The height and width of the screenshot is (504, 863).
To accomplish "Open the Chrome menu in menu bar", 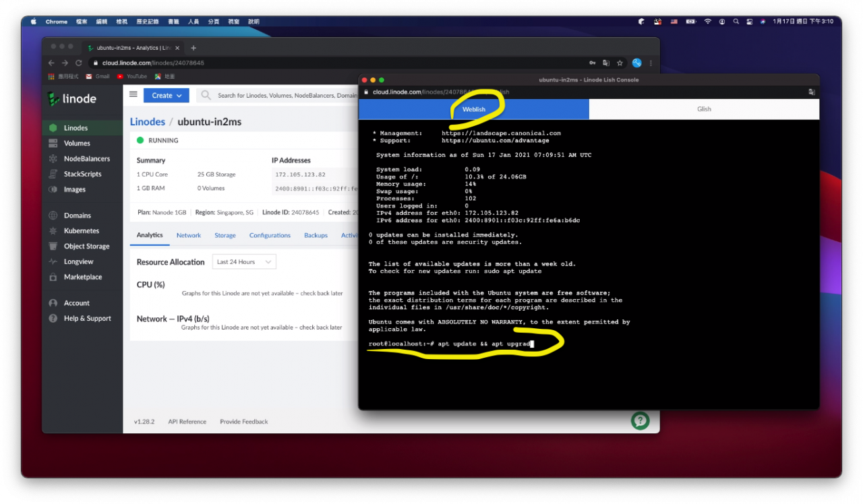I will pyautogui.click(x=57, y=22).
